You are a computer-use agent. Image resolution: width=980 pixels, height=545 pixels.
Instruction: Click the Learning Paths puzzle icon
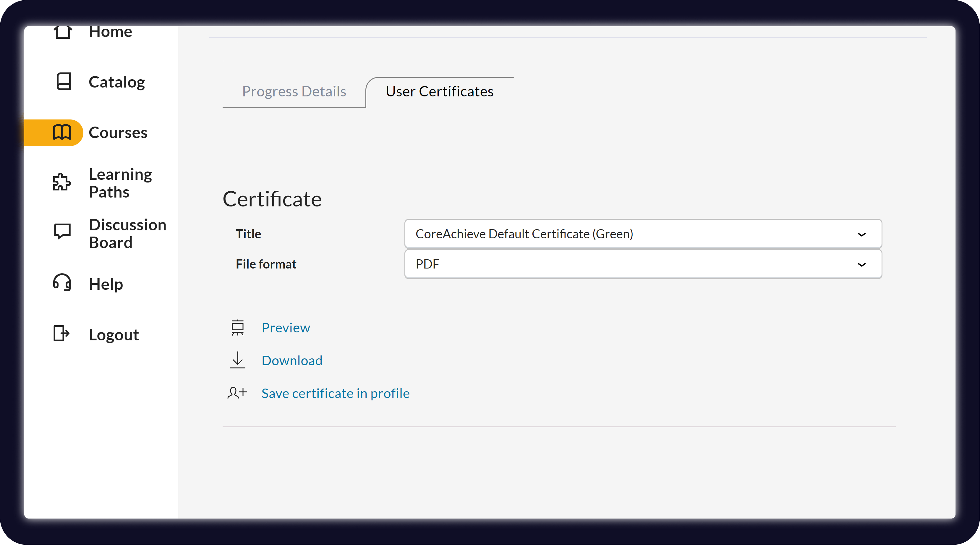[61, 182]
